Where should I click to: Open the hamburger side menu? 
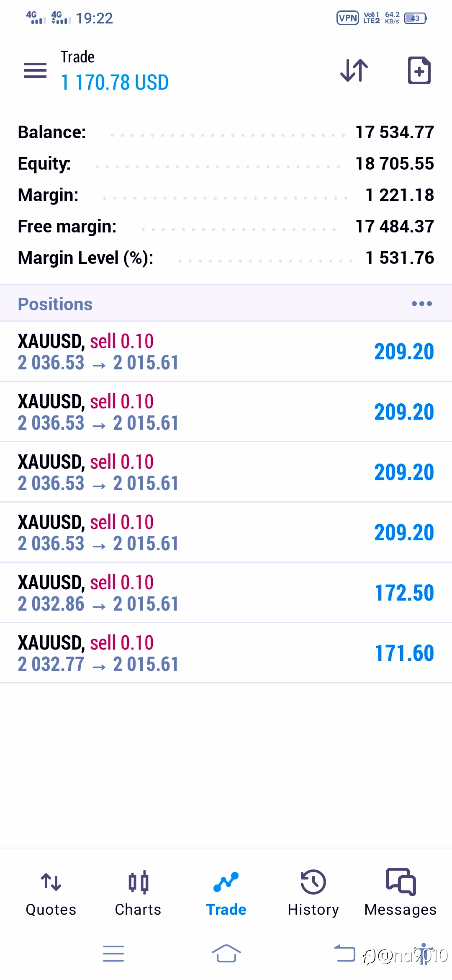point(35,70)
